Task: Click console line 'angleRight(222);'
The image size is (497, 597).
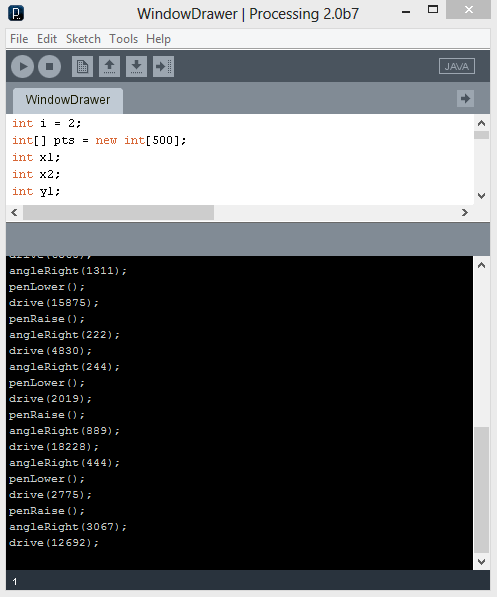Action: click(64, 335)
